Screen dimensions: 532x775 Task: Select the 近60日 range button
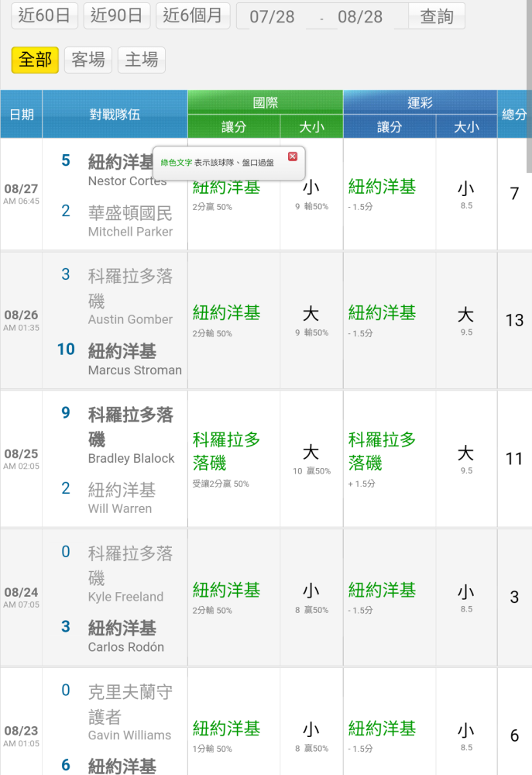(x=44, y=15)
